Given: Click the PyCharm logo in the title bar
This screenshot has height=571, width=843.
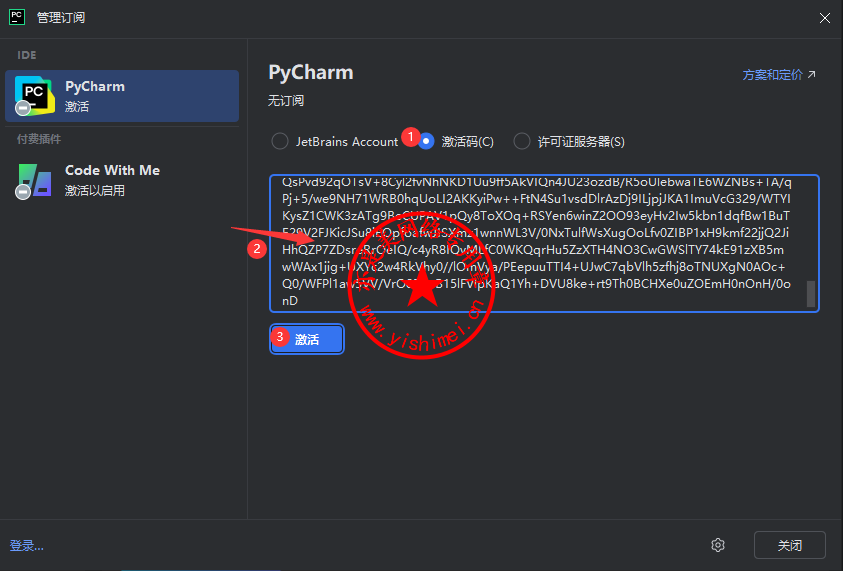Looking at the screenshot, I should (17, 17).
